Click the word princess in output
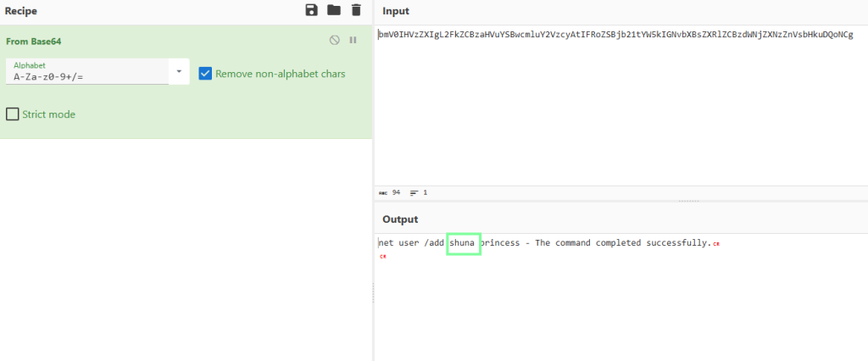Image resolution: width=868 pixels, height=361 pixels. tap(500, 243)
